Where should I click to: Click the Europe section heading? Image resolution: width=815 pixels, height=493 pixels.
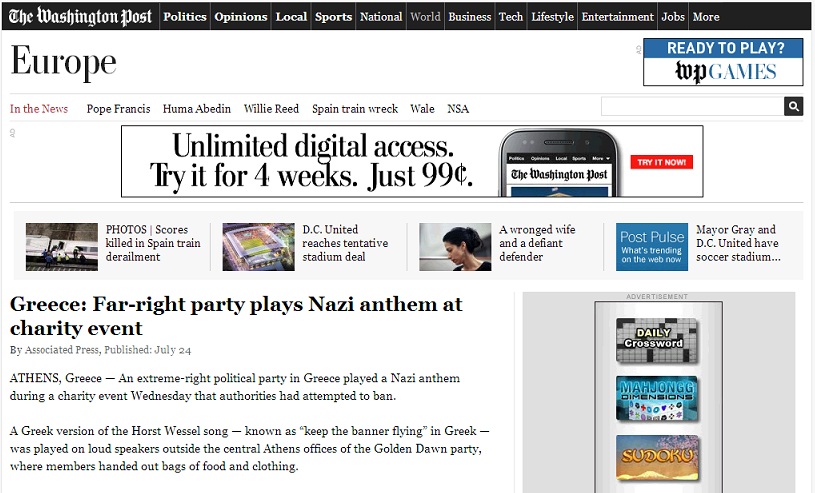pyautogui.click(x=63, y=63)
